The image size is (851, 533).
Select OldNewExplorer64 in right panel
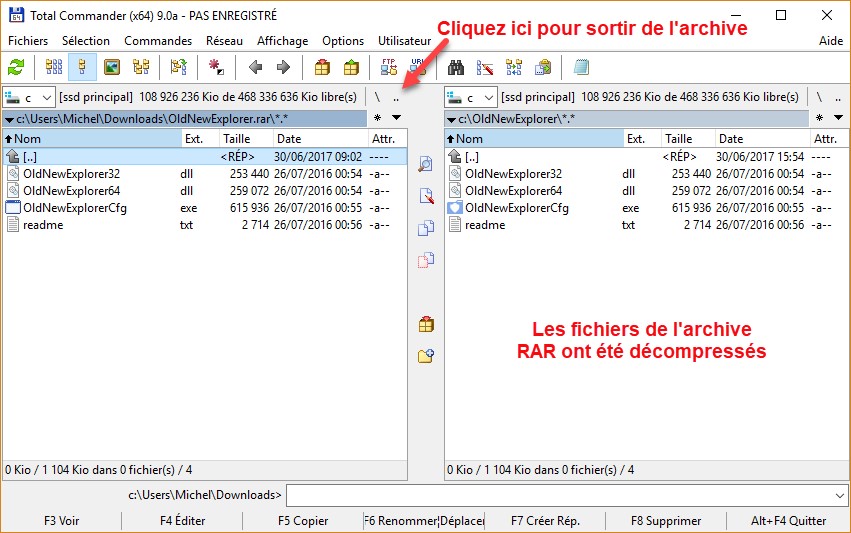tap(646, 191)
